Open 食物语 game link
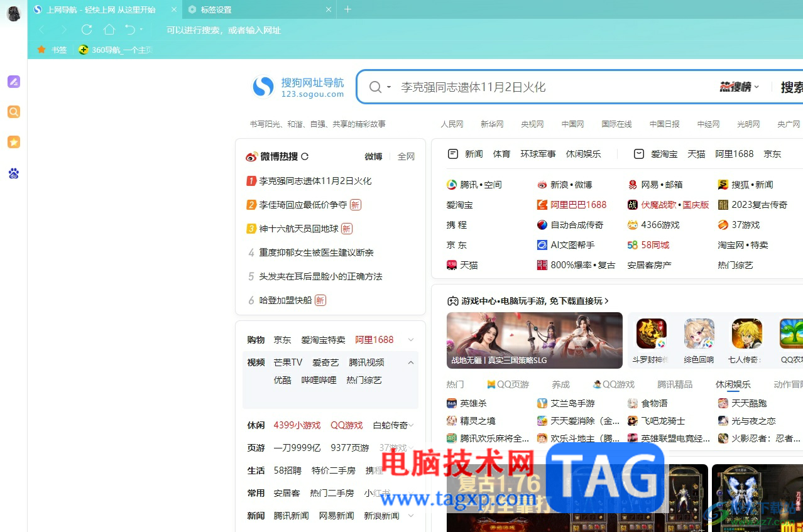 pyautogui.click(x=648, y=403)
